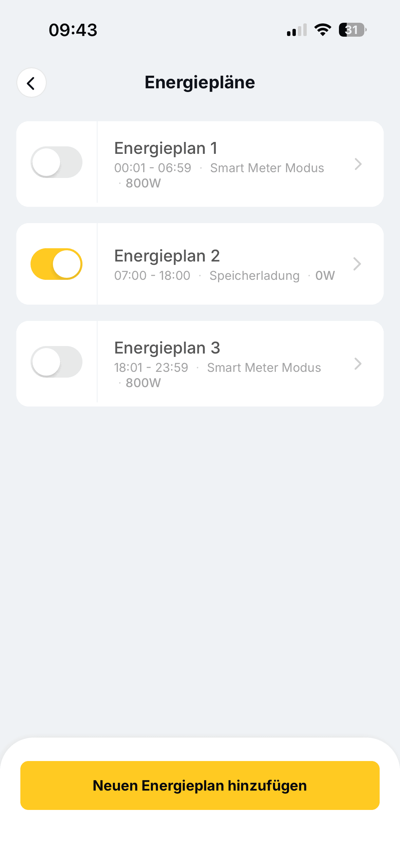Tap the Speicherladung mode label
This screenshot has width=400, height=868.
[254, 275]
